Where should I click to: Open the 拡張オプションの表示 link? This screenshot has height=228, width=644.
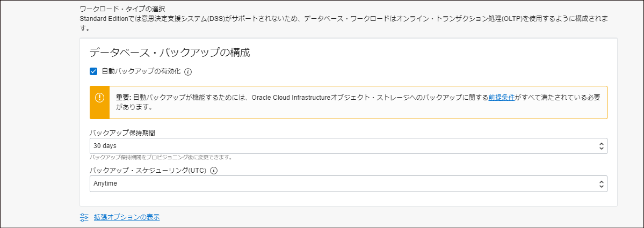(127, 217)
